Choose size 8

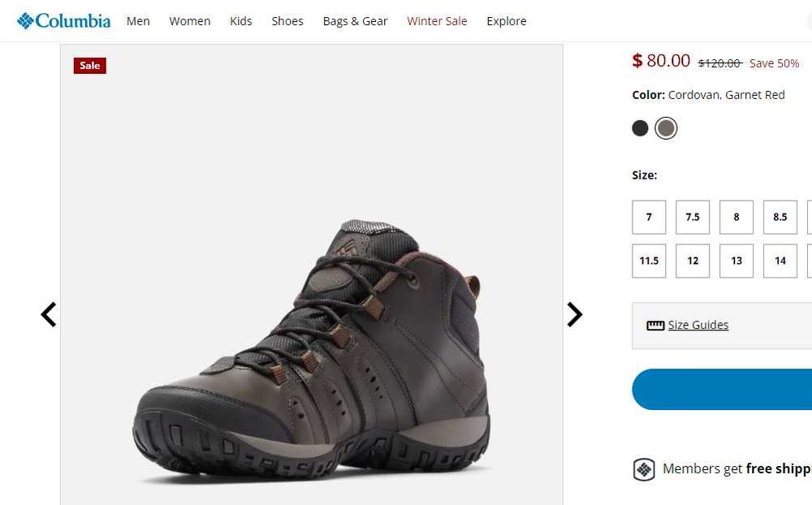click(x=736, y=217)
